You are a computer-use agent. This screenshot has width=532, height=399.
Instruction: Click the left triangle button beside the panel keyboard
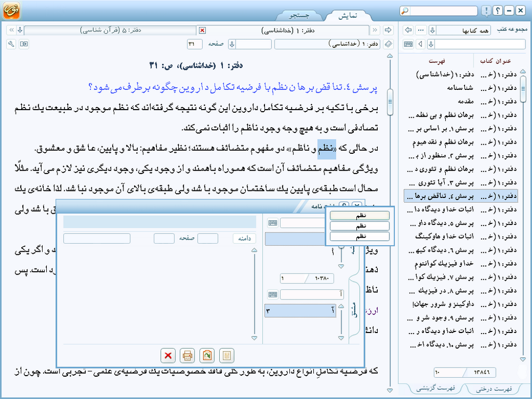click(421, 44)
